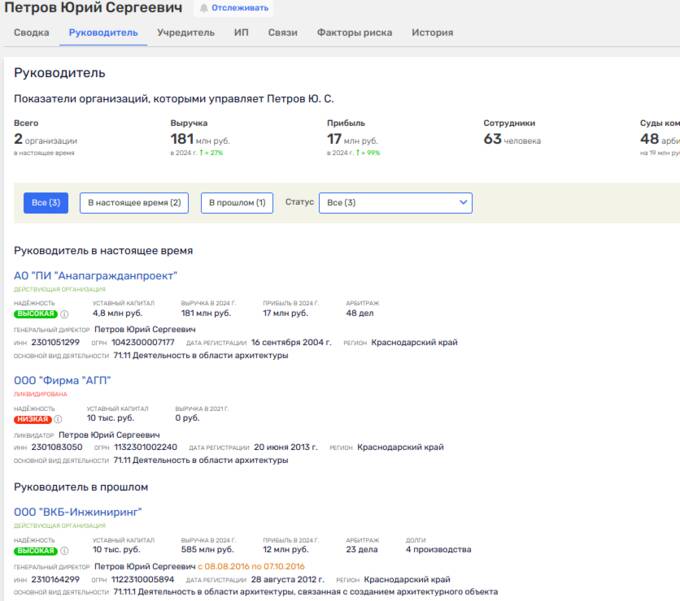Click the Отслеживать button
680x601 pixels.
[234, 8]
